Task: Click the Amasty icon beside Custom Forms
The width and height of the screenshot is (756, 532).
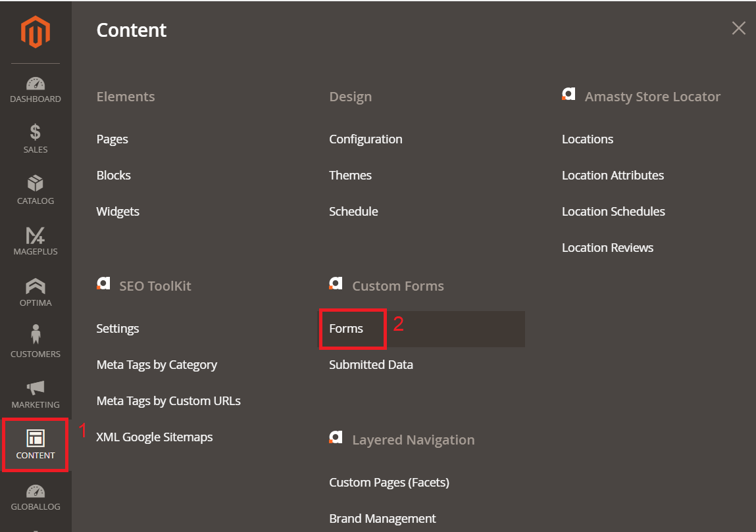Action: coord(336,283)
